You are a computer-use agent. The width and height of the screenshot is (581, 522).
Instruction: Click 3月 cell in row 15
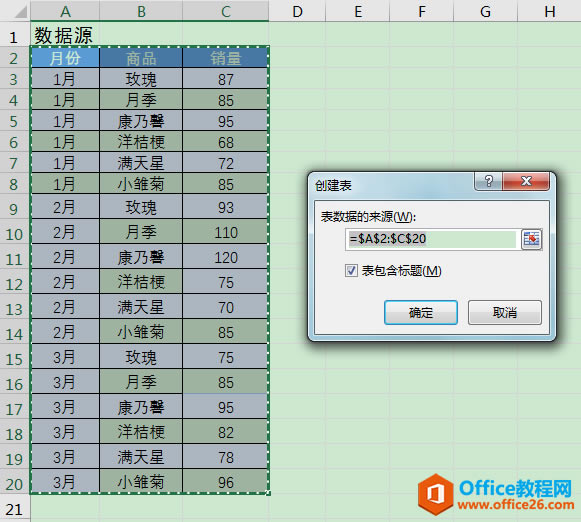click(x=65, y=357)
